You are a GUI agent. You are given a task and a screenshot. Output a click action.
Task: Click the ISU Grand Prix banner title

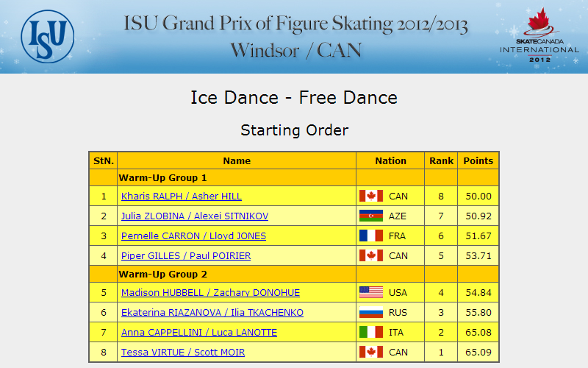click(x=296, y=36)
